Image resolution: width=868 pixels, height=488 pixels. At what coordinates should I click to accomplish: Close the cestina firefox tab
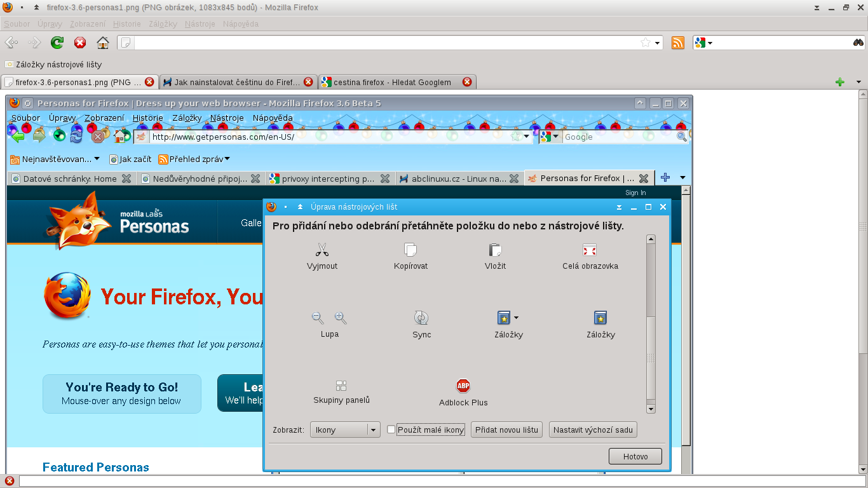(x=467, y=82)
